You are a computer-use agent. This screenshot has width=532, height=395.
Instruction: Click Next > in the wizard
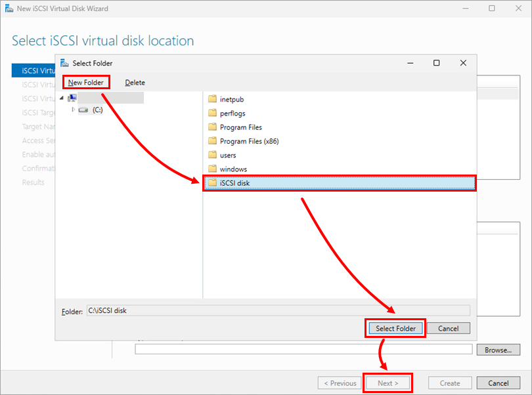click(388, 383)
